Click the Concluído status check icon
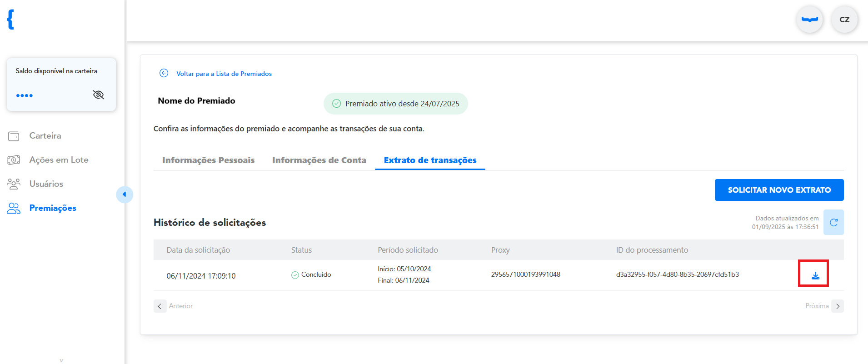 point(295,275)
